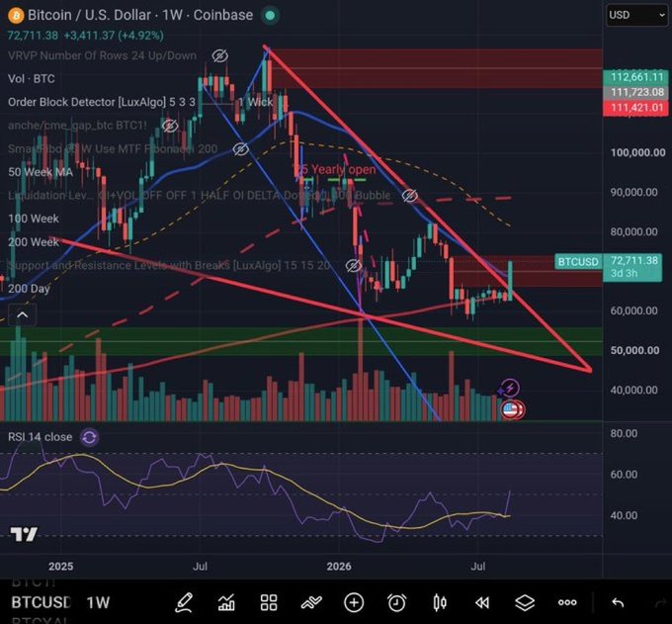Image resolution: width=672 pixels, height=624 pixels.
Task: Open the BTCUSD symbol search
Action: [x=41, y=602]
